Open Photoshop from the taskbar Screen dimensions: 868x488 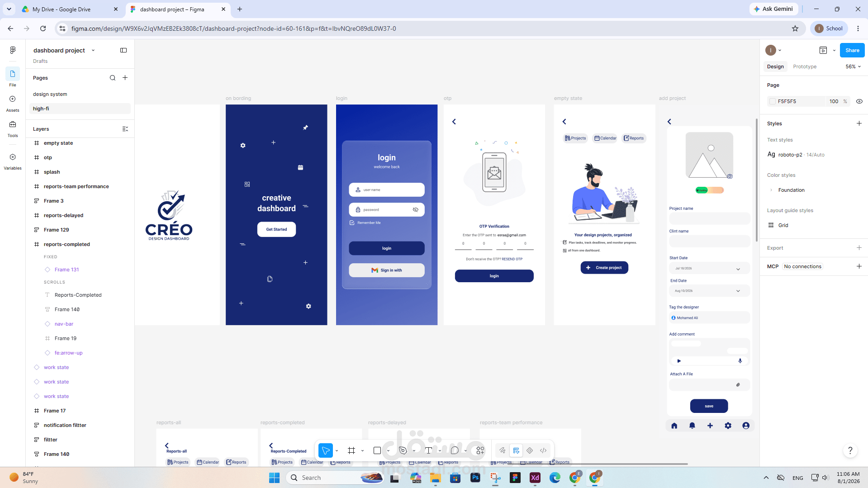click(x=475, y=478)
